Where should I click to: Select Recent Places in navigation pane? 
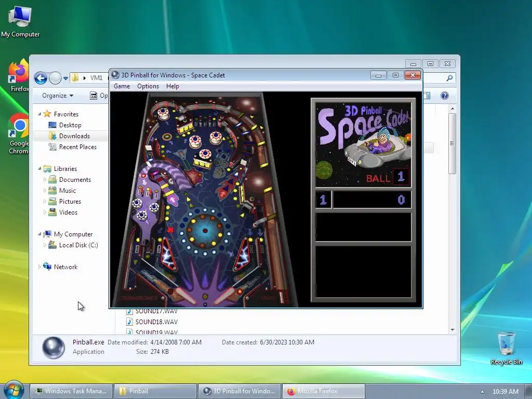click(x=77, y=147)
